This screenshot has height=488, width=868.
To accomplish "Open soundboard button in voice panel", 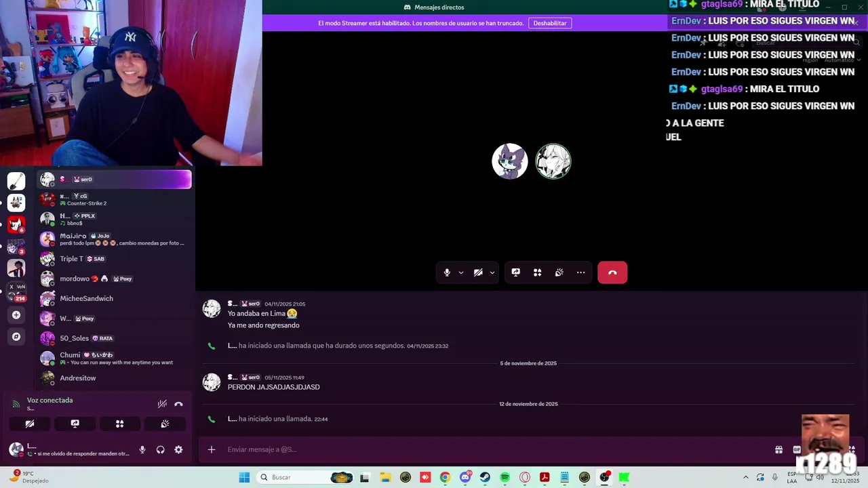I will tap(165, 424).
